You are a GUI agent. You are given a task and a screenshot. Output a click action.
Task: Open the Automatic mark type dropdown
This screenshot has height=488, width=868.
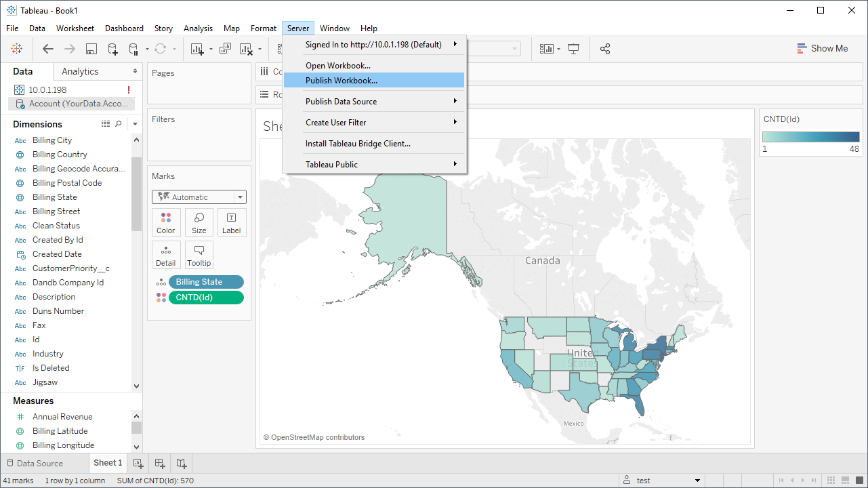tap(199, 197)
